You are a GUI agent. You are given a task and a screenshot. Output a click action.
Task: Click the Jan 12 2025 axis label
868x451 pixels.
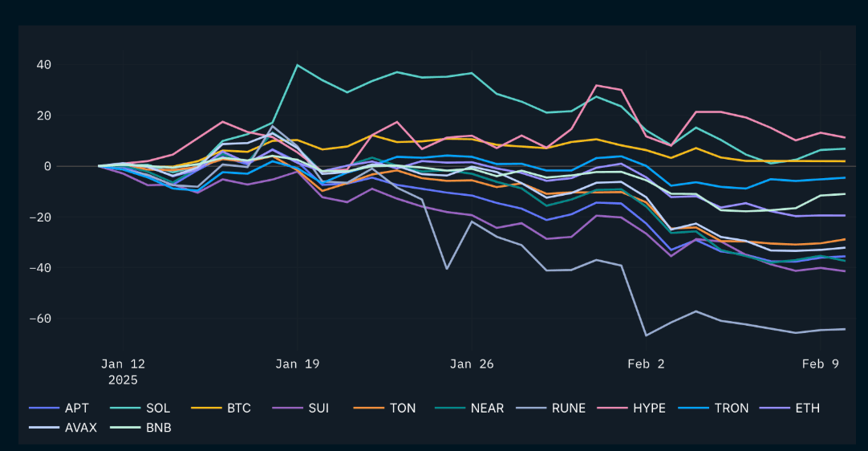123,372
